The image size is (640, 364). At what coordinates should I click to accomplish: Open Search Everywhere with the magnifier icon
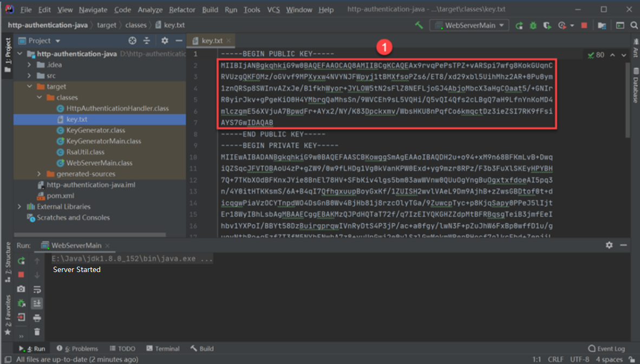pos(634,24)
